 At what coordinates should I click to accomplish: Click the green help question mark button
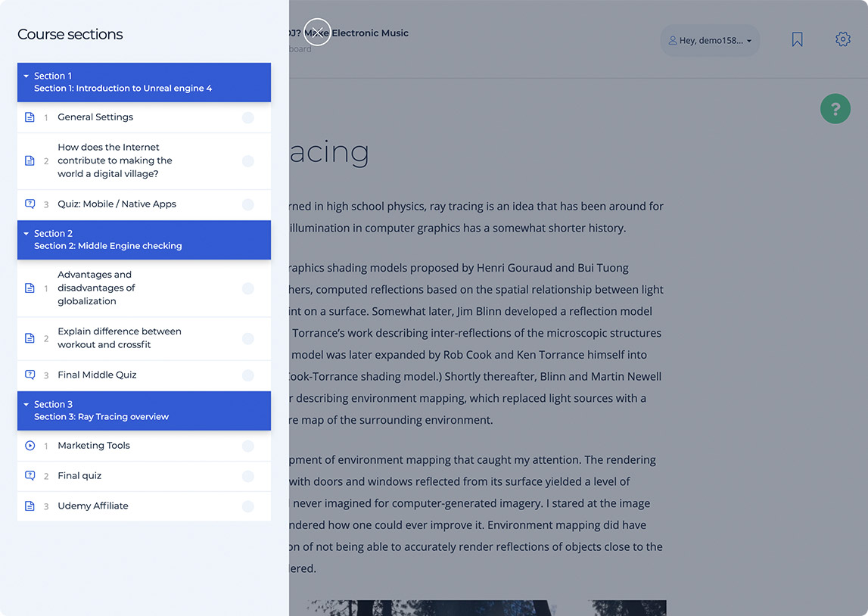[x=835, y=109]
